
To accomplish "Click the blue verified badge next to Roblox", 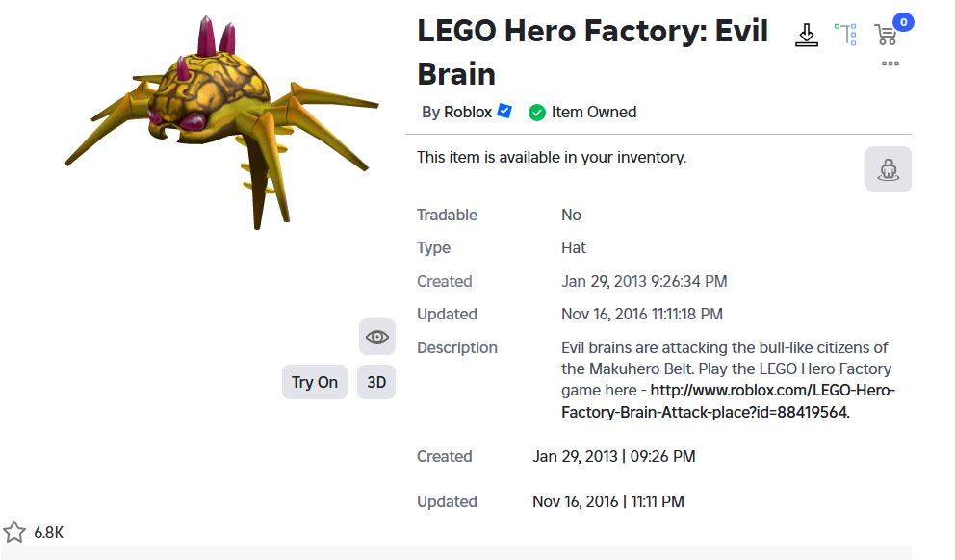I will point(504,111).
